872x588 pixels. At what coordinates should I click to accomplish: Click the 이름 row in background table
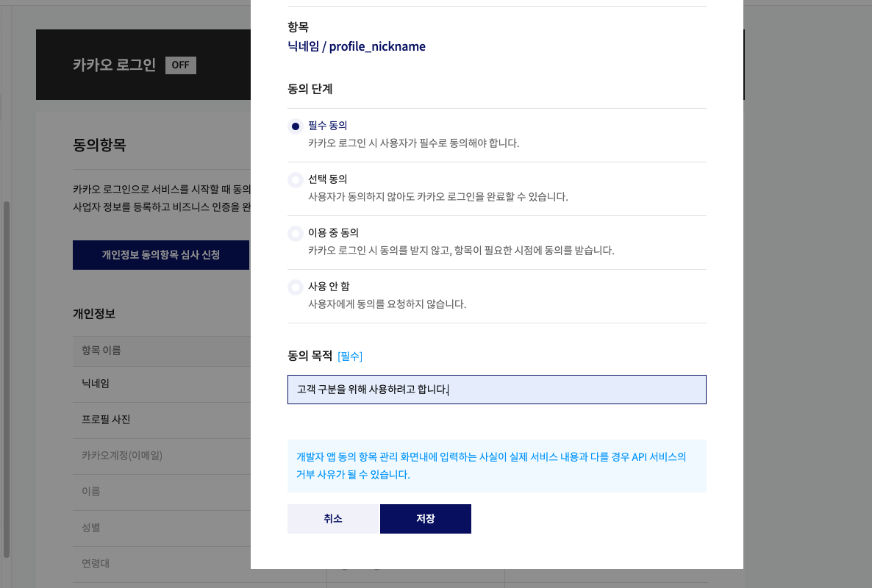(161, 492)
